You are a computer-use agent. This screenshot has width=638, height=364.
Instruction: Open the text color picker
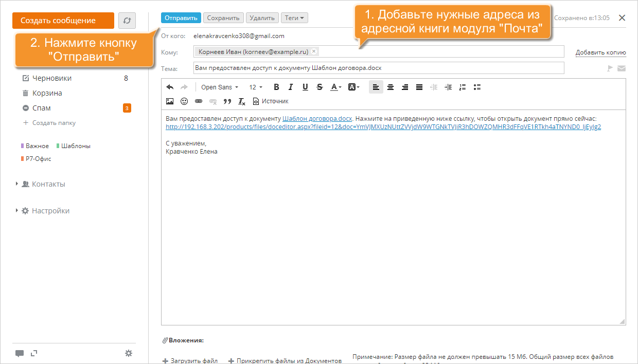(x=336, y=87)
